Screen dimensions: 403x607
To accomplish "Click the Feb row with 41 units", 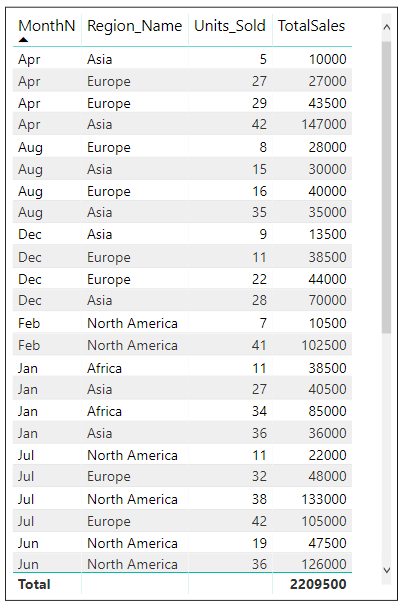I will pyautogui.click(x=182, y=345).
